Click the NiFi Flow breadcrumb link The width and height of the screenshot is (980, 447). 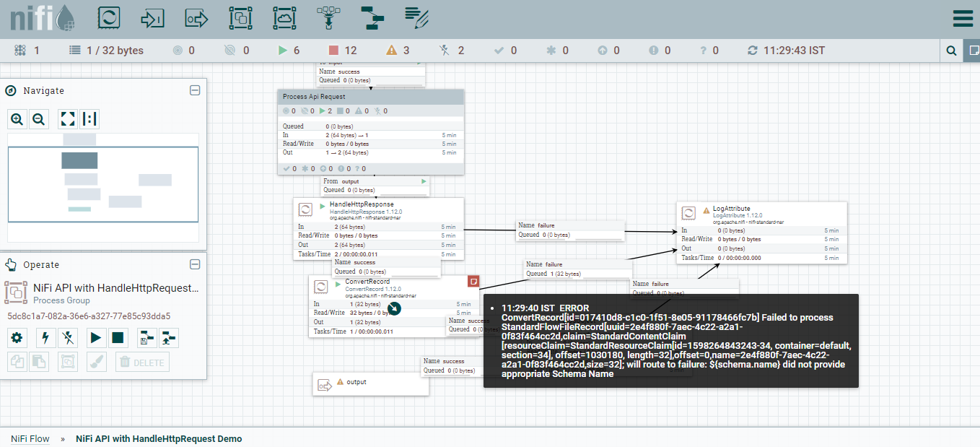pyautogui.click(x=30, y=438)
